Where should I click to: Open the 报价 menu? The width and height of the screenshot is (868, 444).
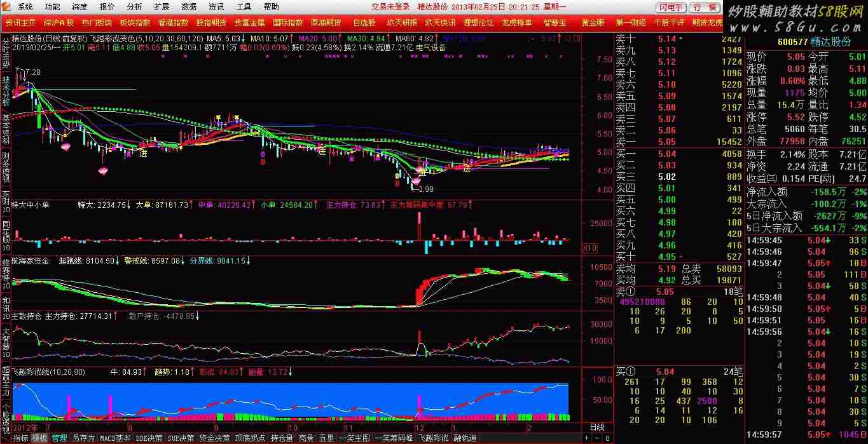(107, 7)
